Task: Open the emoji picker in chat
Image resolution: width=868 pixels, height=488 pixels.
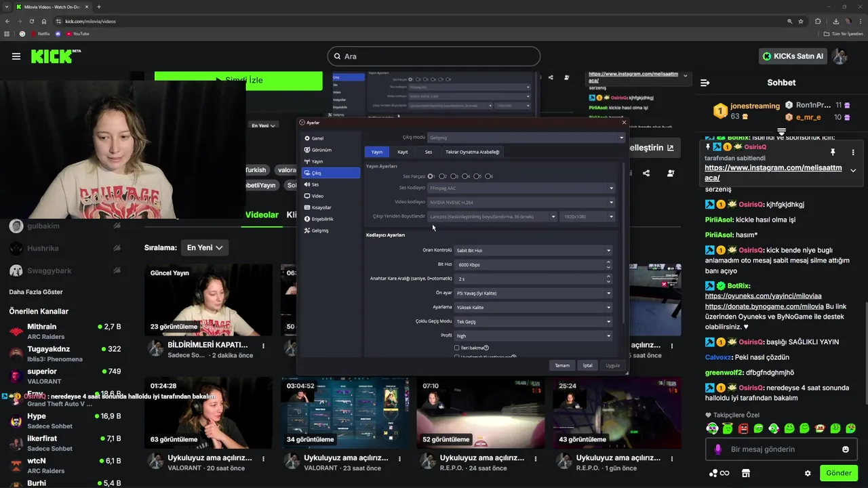Action: (845, 449)
